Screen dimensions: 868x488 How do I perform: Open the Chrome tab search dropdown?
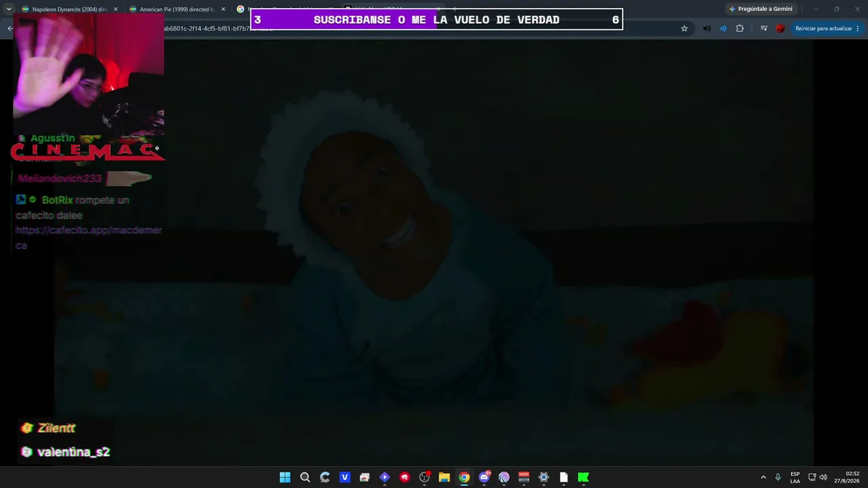(x=9, y=9)
